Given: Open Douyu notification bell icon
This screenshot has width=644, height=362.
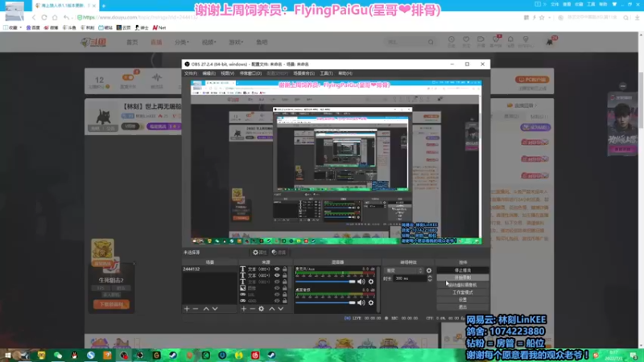Looking at the screenshot, I should 510,41.
